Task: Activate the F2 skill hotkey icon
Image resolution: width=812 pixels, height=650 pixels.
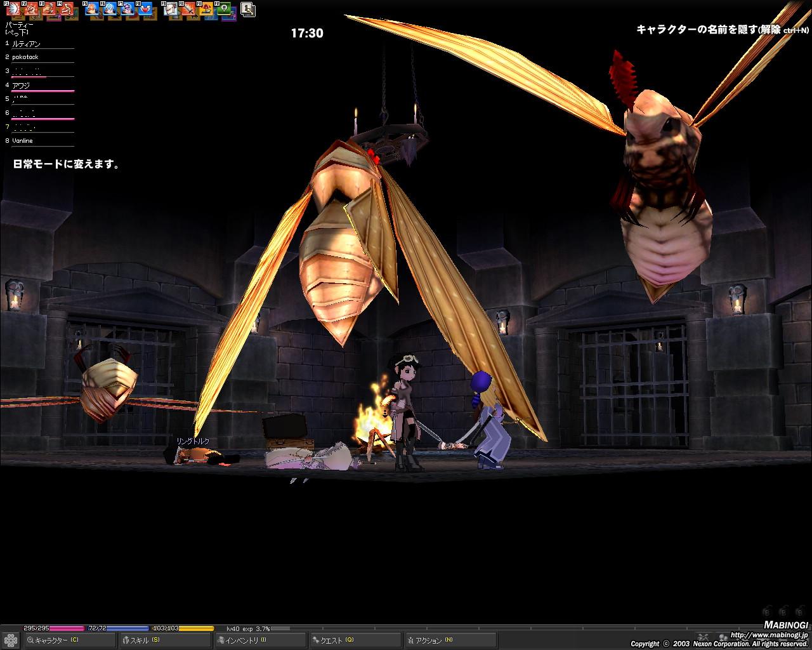Action: tap(31, 9)
